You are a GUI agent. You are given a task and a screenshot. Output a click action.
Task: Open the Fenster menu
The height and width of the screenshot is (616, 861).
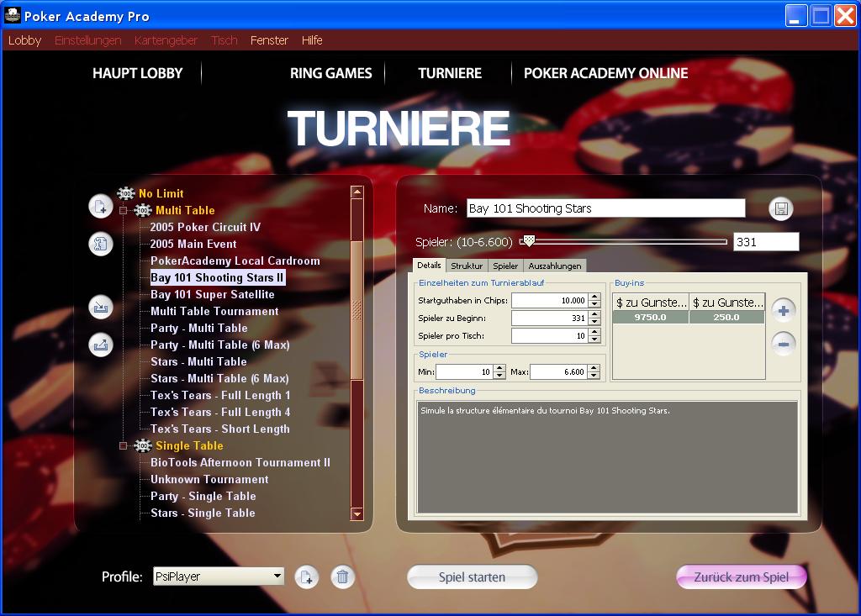pyautogui.click(x=269, y=40)
